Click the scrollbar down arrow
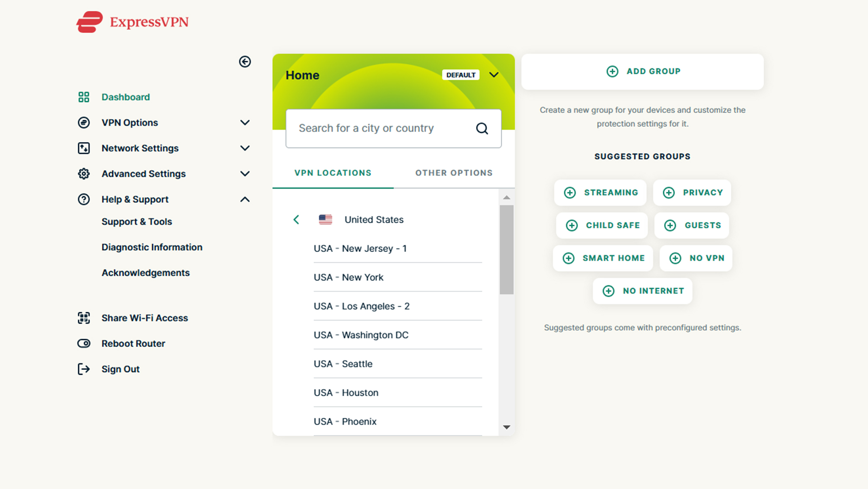 (506, 427)
